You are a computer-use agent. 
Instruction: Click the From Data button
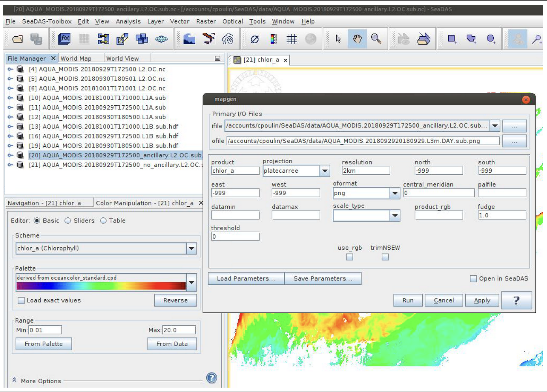point(172,344)
